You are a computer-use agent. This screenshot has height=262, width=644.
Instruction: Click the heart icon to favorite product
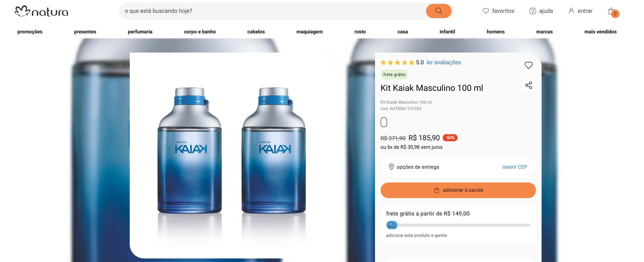(528, 65)
